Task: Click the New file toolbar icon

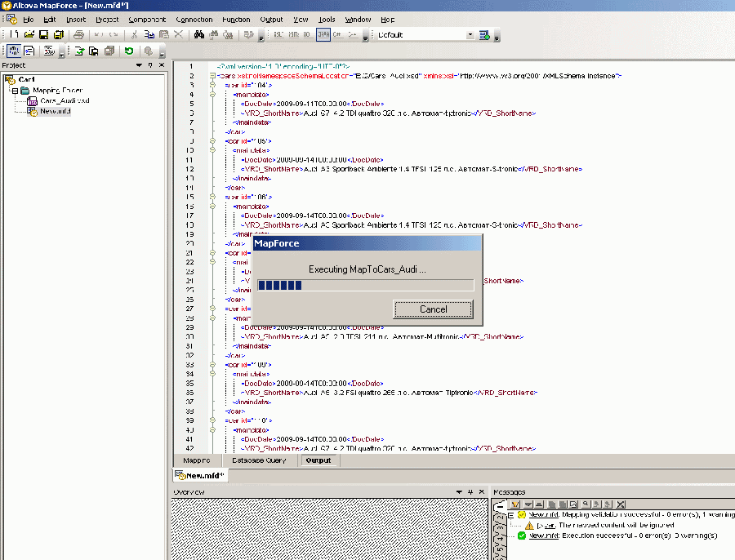Action: coord(14,34)
